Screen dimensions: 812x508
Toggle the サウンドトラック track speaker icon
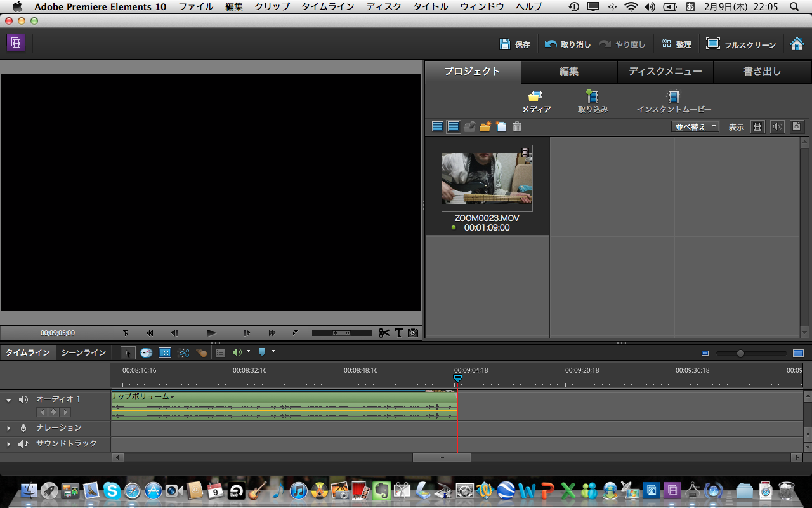tap(23, 444)
